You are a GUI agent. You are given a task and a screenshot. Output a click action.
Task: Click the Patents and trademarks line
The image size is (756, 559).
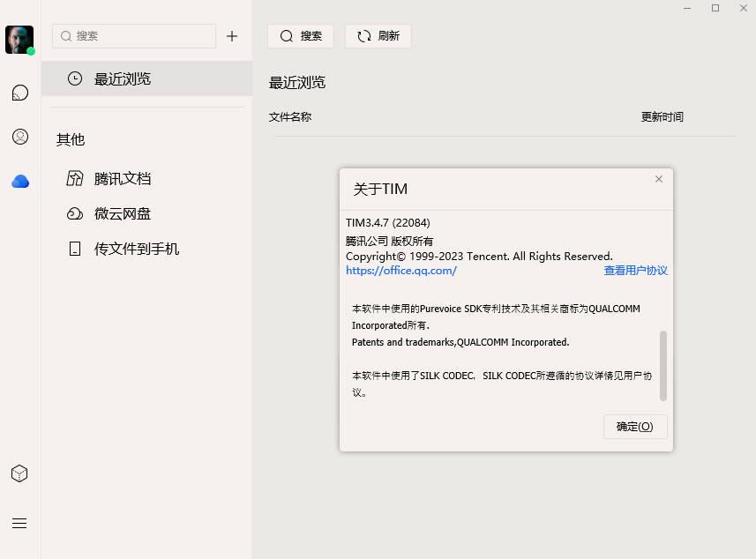click(460, 342)
